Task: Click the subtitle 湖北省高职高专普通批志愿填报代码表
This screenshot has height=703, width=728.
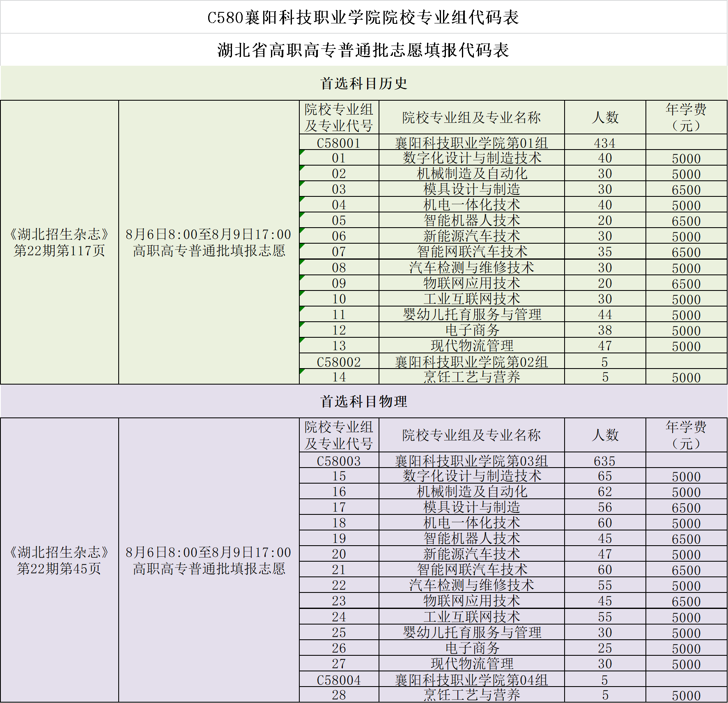Action: 363,51
